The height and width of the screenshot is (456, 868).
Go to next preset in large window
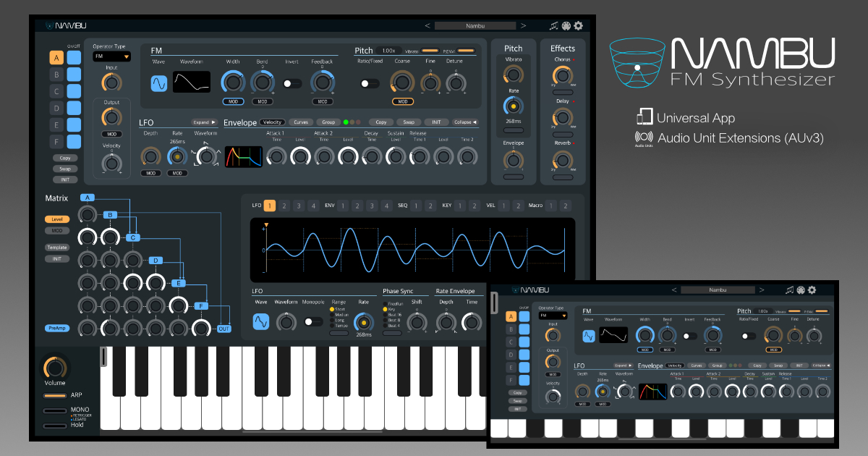(x=523, y=26)
